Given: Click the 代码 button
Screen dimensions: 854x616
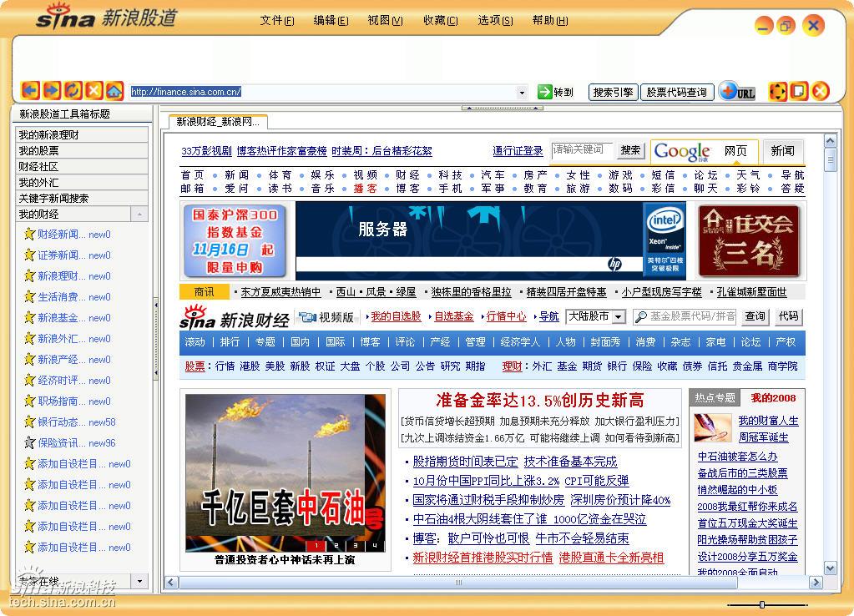Looking at the screenshot, I should tap(788, 316).
